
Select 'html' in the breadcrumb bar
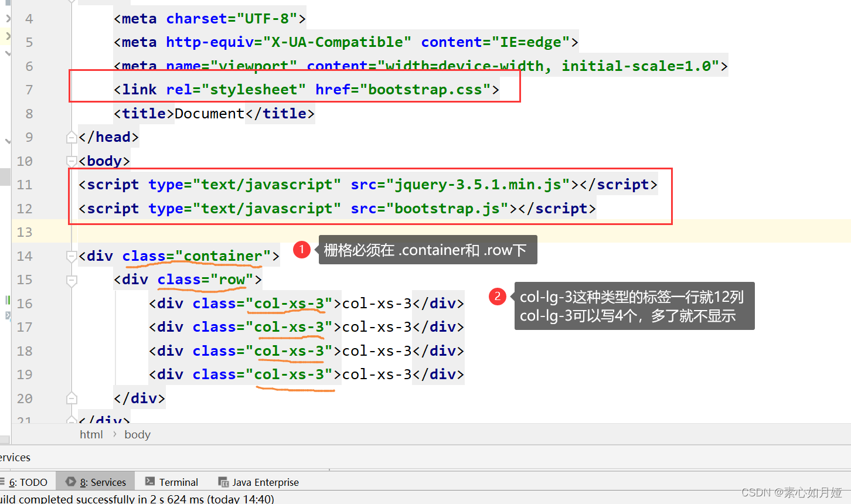click(x=91, y=434)
